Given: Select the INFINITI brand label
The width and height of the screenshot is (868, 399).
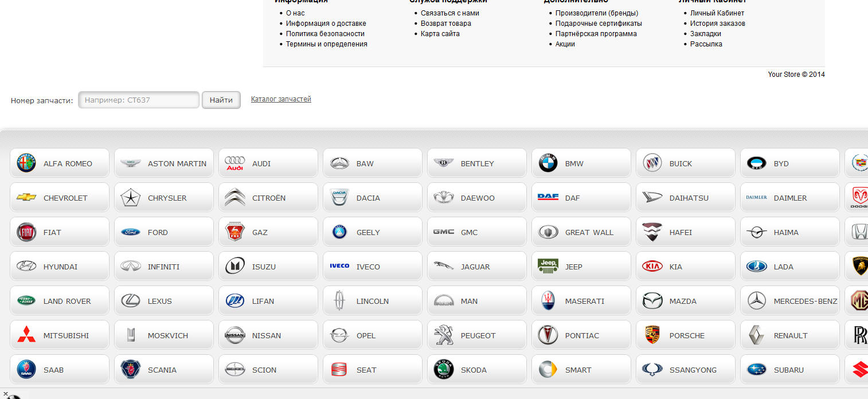Looking at the screenshot, I should point(163,267).
